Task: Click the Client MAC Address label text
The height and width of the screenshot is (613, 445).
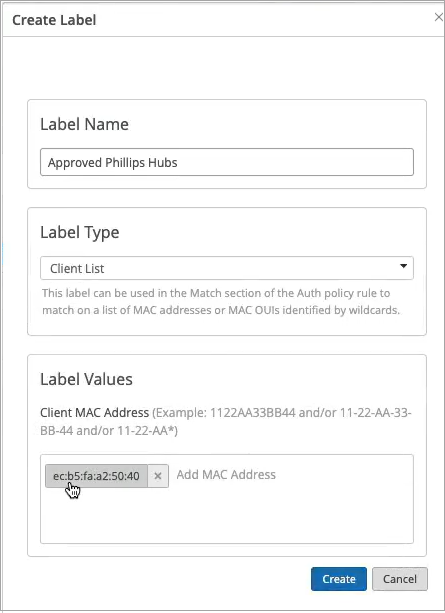Action: 95,412
